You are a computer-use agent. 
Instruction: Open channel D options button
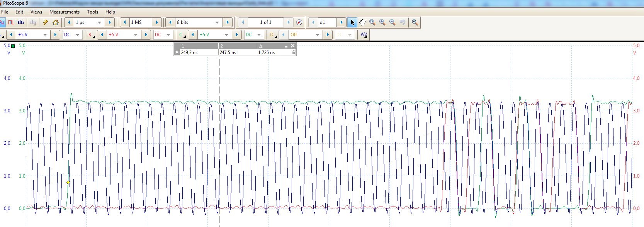click(x=273, y=35)
